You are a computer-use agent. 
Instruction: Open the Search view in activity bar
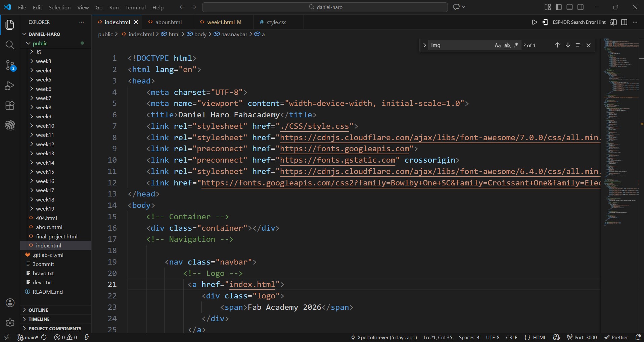coord(10,45)
